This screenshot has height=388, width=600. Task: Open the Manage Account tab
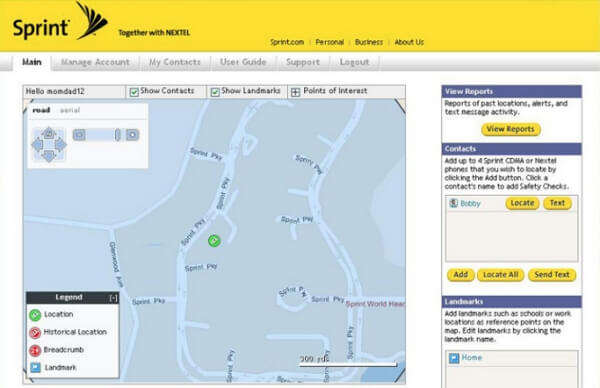[x=95, y=62]
